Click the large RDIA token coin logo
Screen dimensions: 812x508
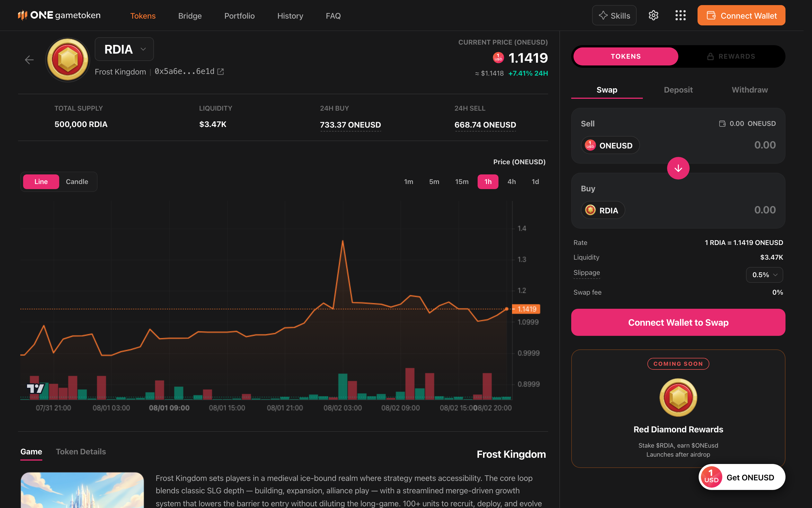coord(68,60)
